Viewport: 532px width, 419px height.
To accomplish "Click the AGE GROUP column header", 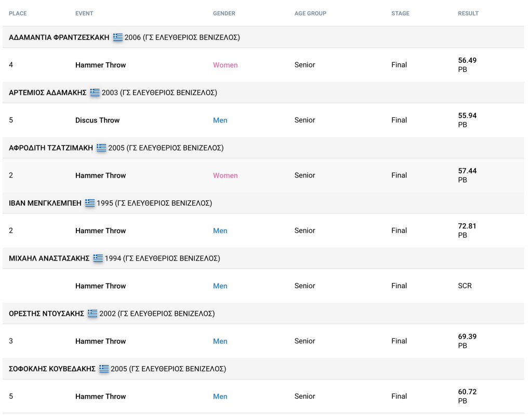I will (x=310, y=13).
